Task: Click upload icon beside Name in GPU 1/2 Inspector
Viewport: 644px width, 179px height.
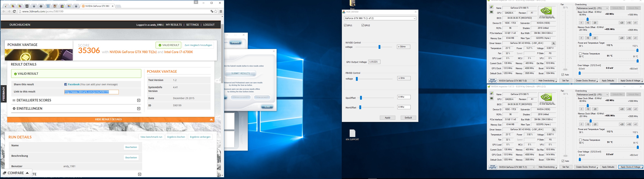Action: 491,7
